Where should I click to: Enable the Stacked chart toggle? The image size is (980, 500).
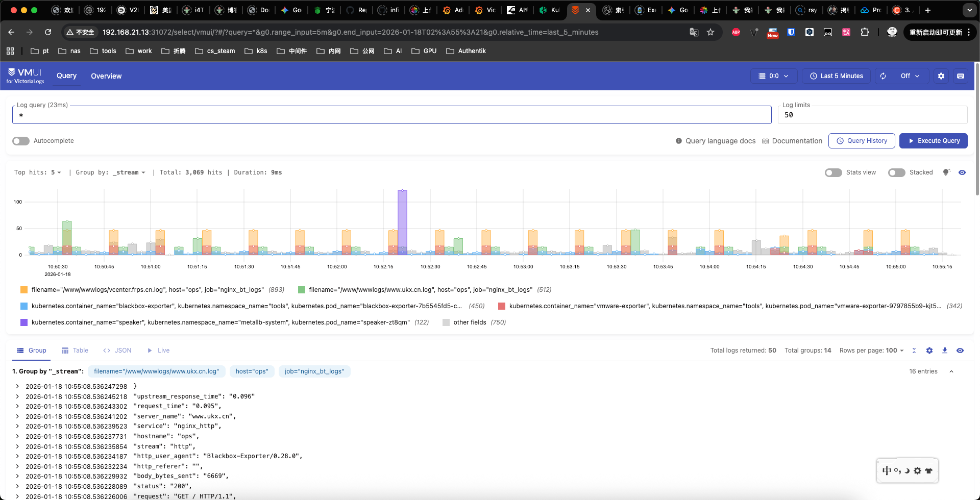(x=896, y=172)
